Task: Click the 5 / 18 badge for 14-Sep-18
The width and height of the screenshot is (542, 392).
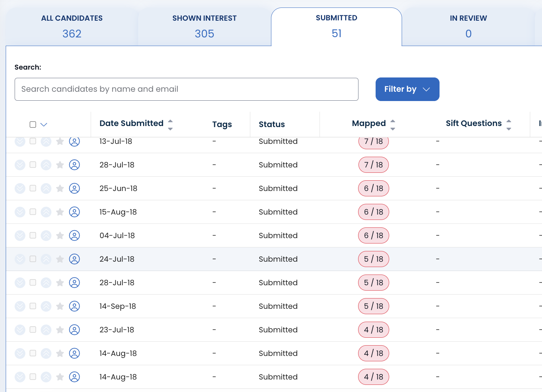Action: pos(373,306)
